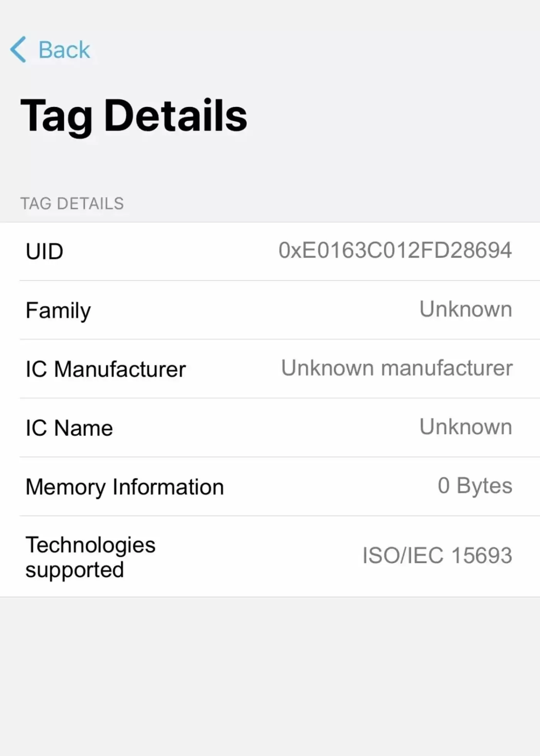Tap the Technologies supported row label
The image size is (540, 756).
pos(90,557)
